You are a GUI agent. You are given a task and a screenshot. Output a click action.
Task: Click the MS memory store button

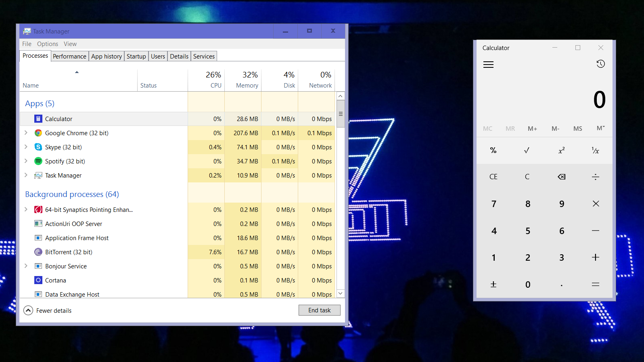click(578, 128)
